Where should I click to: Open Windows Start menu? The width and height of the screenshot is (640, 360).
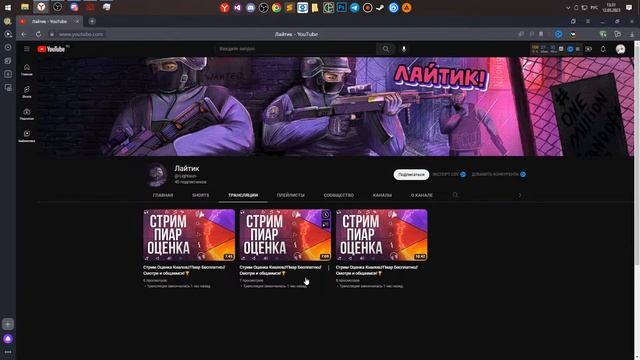(x=8, y=7)
